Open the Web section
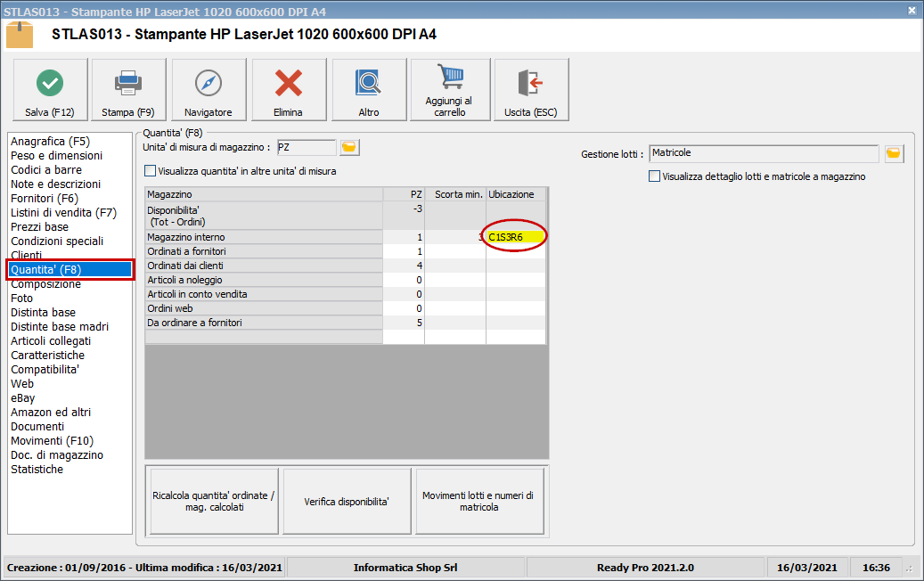 (x=22, y=383)
